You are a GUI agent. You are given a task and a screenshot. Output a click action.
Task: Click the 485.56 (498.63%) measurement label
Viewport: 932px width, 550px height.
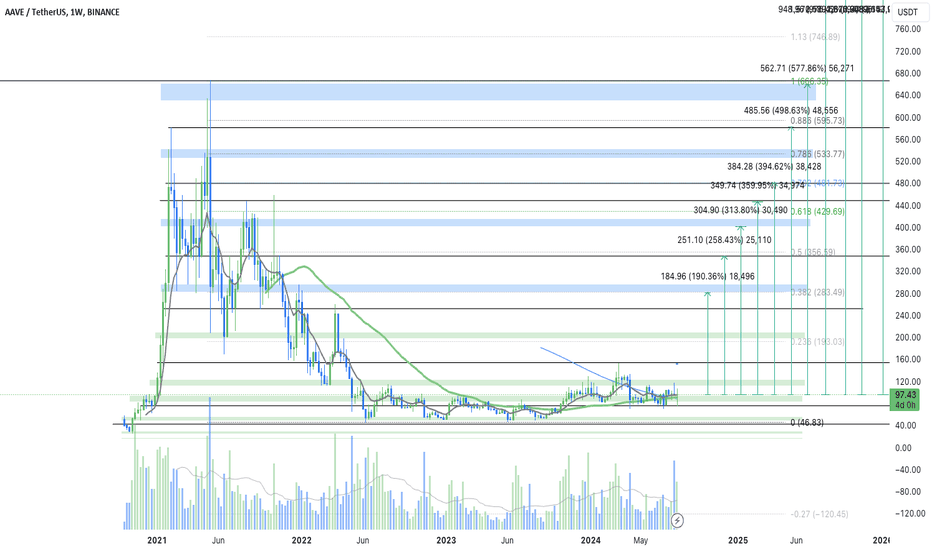pos(791,111)
